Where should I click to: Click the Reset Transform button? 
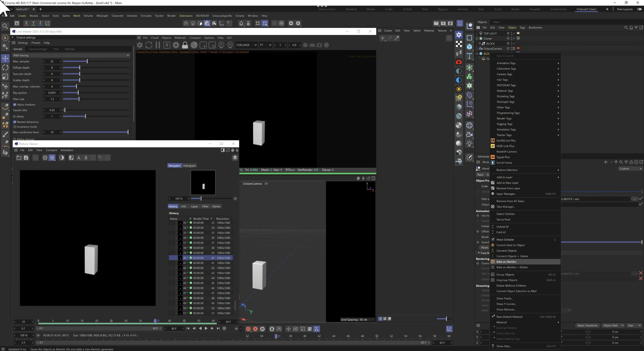(x=587, y=326)
